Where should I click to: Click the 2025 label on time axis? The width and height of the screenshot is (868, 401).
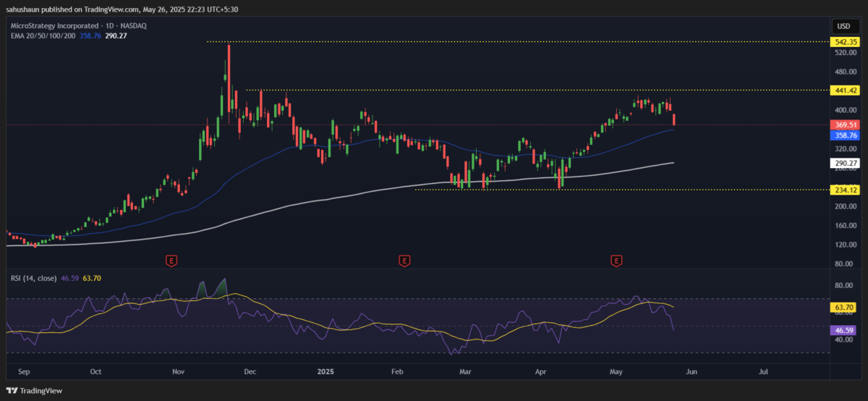pos(326,371)
